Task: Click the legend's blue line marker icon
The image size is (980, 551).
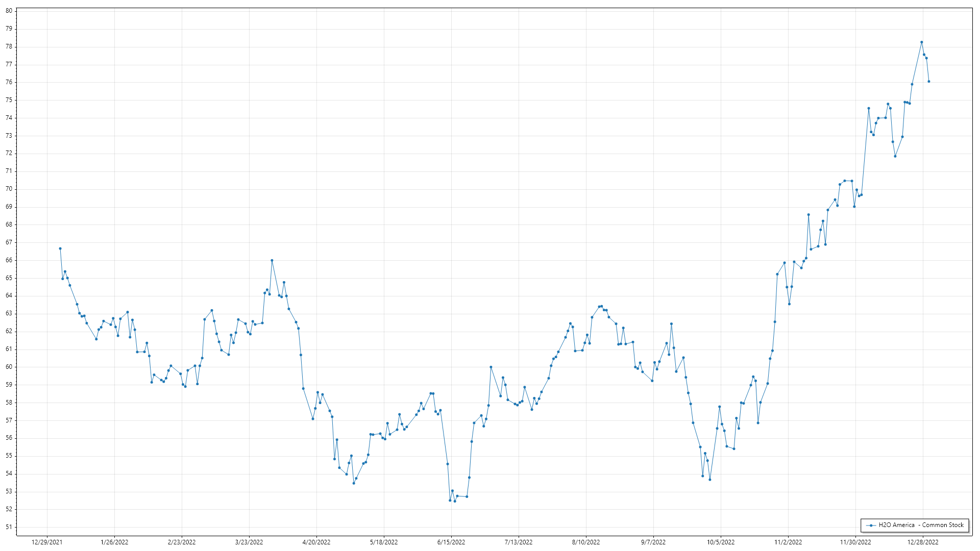Action: pyautogui.click(x=871, y=525)
